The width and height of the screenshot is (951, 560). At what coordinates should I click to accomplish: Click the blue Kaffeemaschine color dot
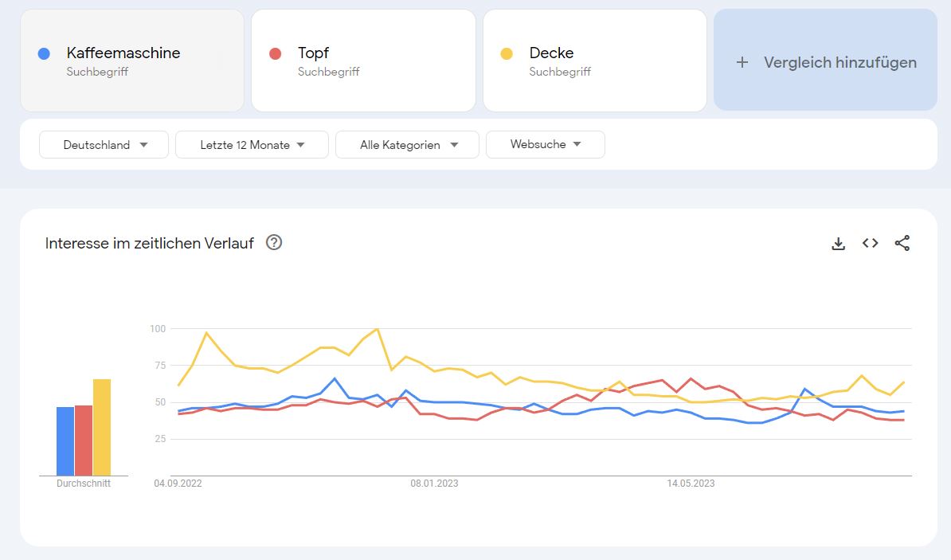[44, 53]
